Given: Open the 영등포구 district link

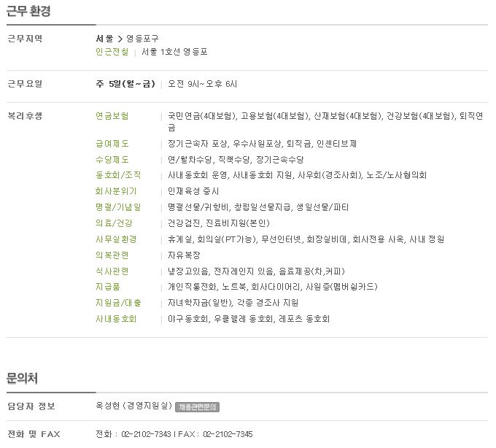Looking at the screenshot, I should coord(142,39).
